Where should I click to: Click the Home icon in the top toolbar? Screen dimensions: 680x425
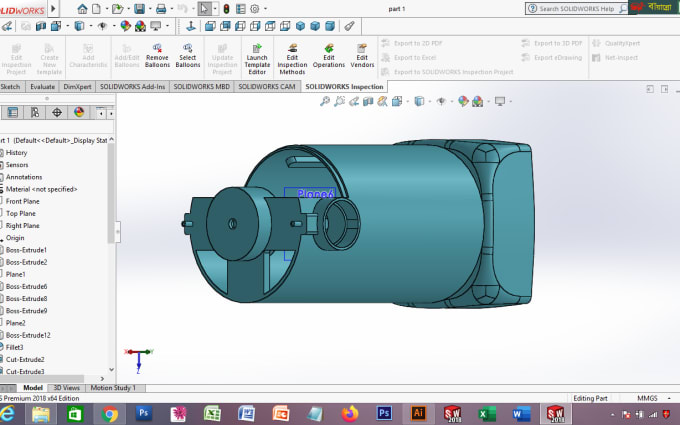coord(82,9)
